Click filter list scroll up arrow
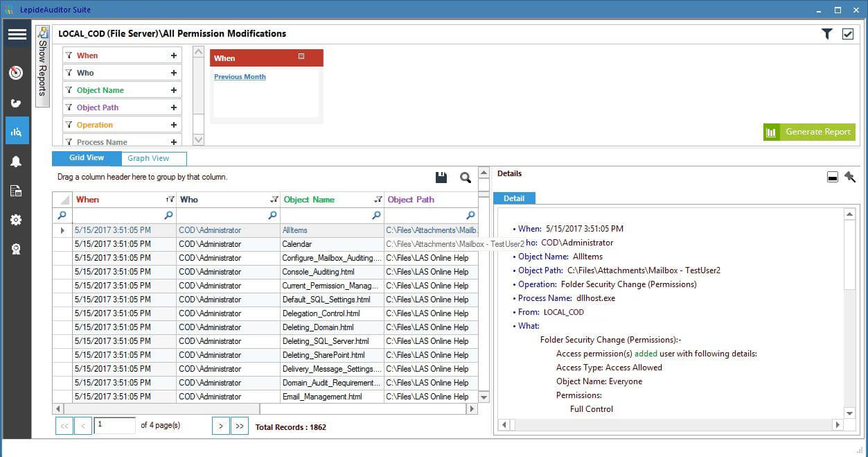868x457 pixels. point(199,52)
